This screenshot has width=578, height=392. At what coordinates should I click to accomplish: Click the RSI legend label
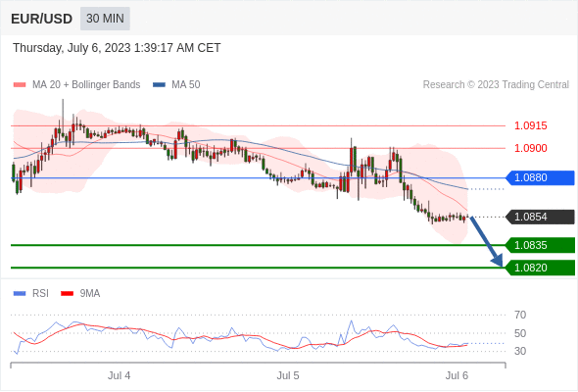(40, 294)
